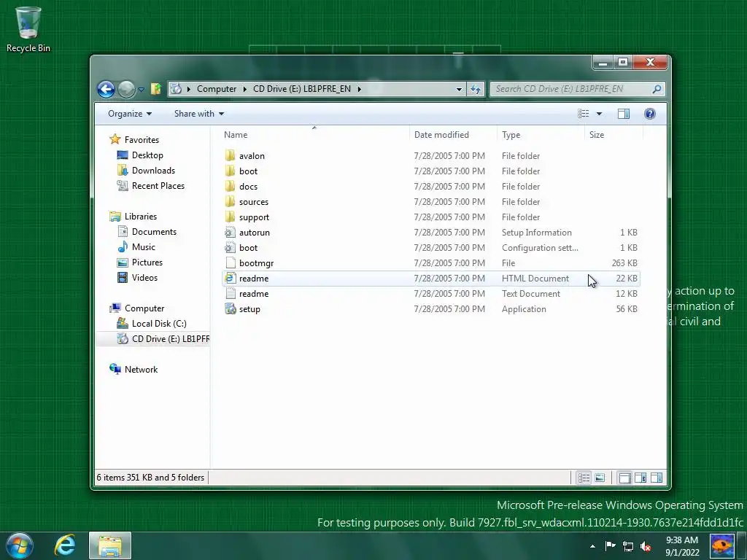
Task: Switch to details view in status bar
Action: (584, 478)
